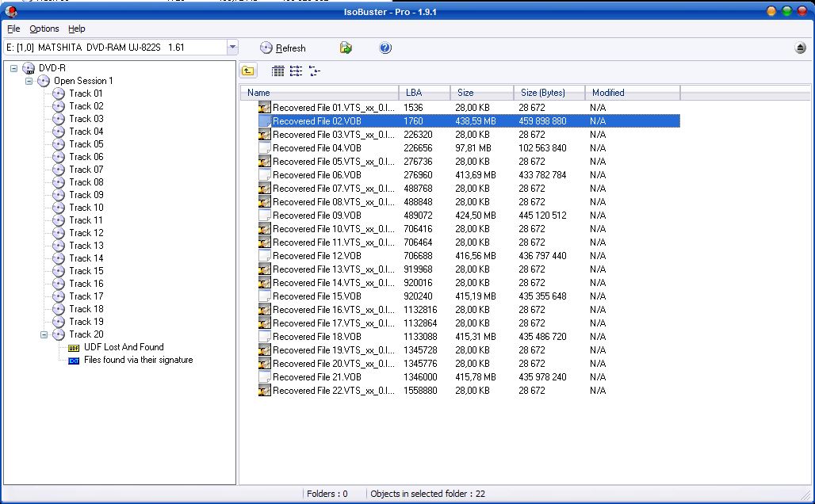Select Track 13 in the tree
This screenshot has height=504, width=815.
point(86,245)
